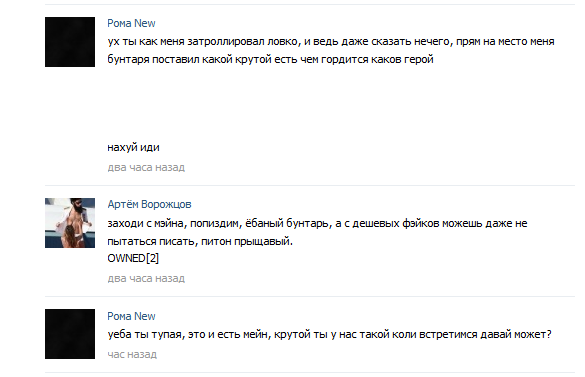Click the line starting "заходи с мэйна"
This screenshot has width=585, height=377.
pos(317,223)
